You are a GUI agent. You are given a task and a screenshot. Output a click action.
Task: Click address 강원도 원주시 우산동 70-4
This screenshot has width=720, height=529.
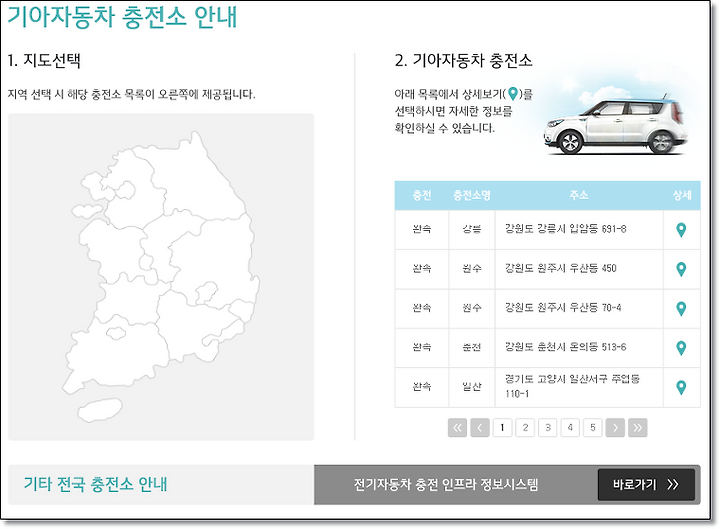coord(563,308)
